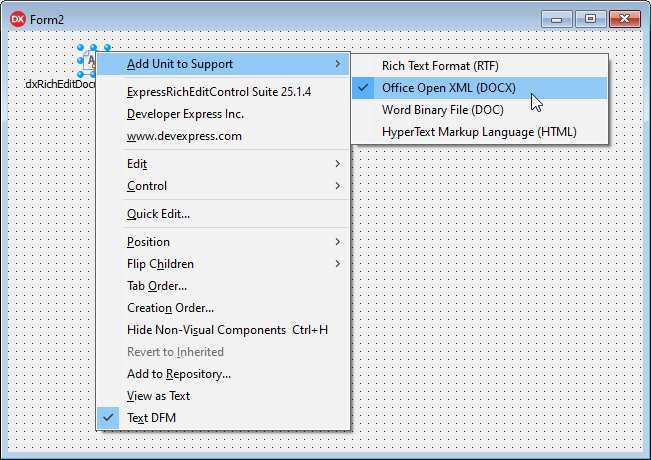Maximize the Form2 window
The width and height of the screenshot is (651, 460).
point(590,19)
